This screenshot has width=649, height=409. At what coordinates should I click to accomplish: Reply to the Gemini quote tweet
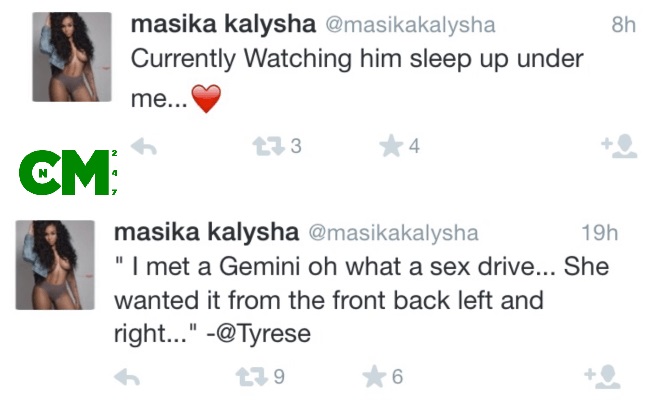(127, 377)
